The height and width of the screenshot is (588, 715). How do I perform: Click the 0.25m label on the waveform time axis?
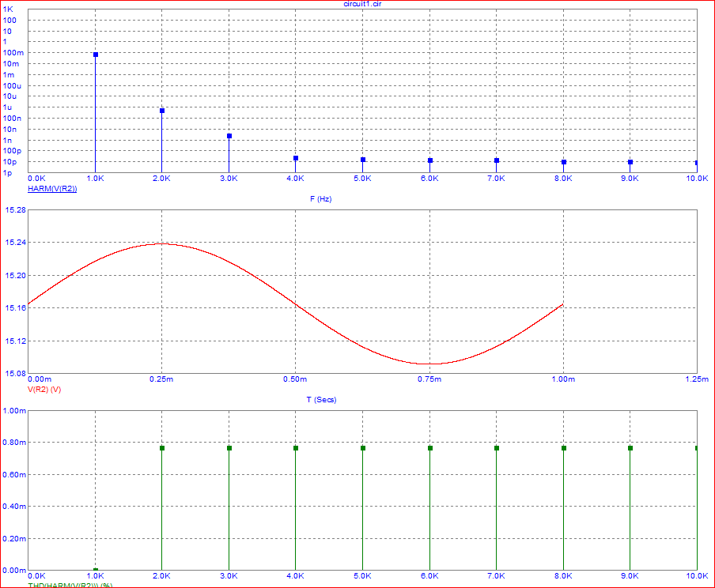(x=161, y=379)
